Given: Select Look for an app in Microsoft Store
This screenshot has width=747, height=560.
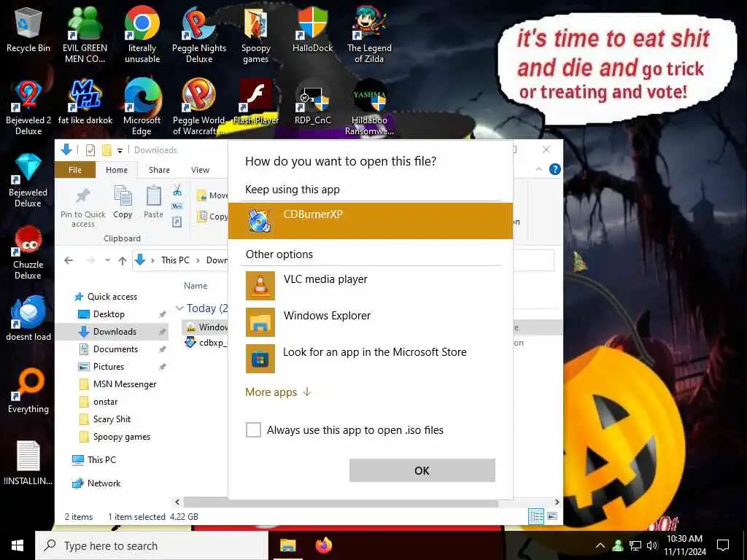Looking at the screenshot, I should [x=370, y=358].
